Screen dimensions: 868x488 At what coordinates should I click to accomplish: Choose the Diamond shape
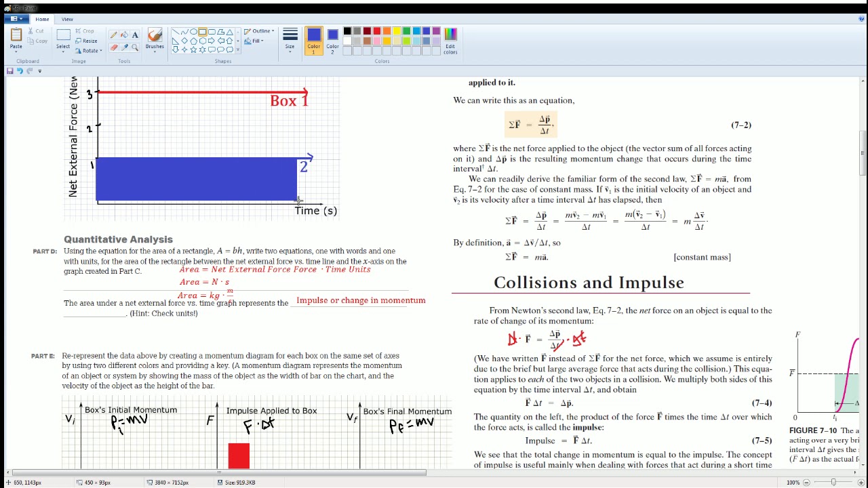tap(184, 41)
